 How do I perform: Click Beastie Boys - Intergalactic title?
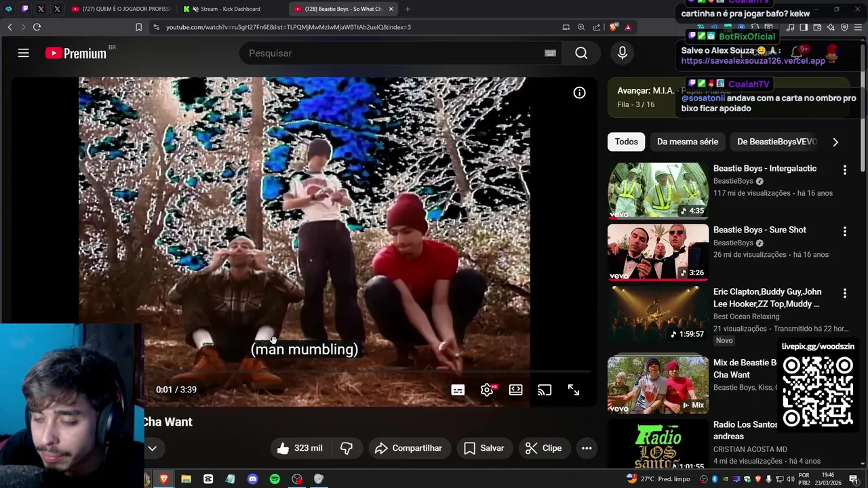(x=765, y=168)
